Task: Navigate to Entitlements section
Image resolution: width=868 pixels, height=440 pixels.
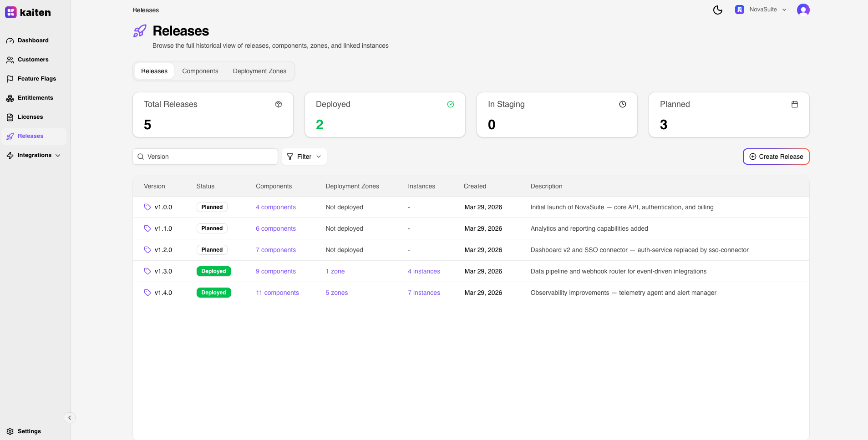Action: [35, 98]
